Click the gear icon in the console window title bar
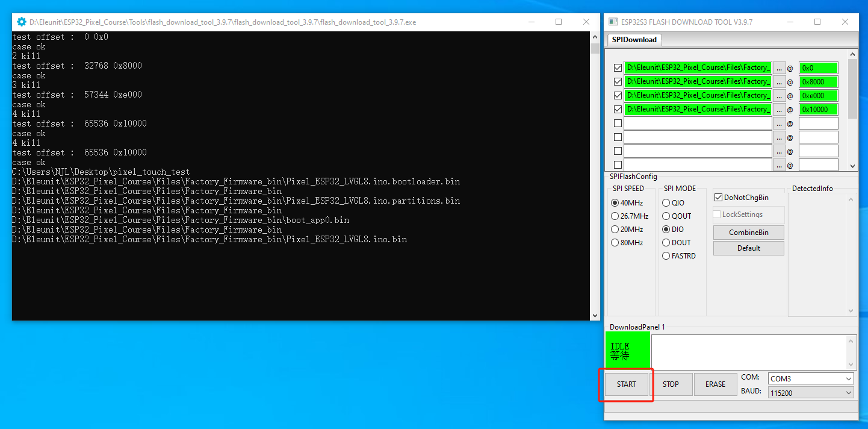Screen dimensions: 868x429 (22, 22)
